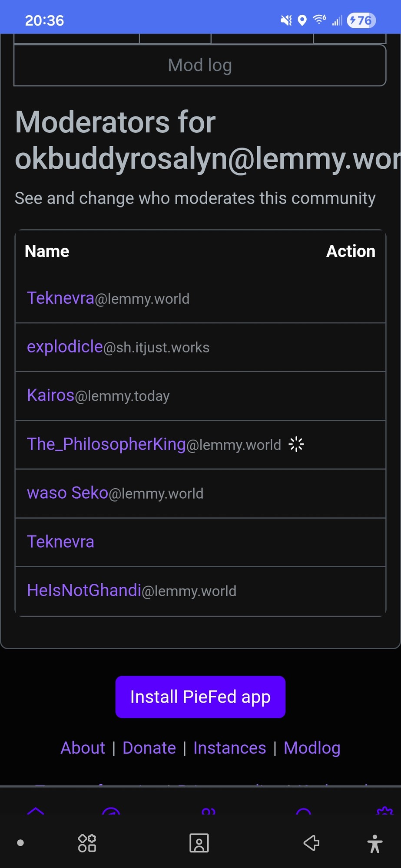Tap the accessibility figure icon
This screenshot has height=868, width=401.
pos(374,844)
